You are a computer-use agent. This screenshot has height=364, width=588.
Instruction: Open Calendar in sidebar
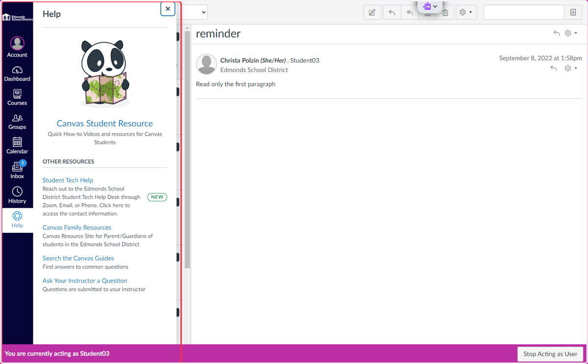coord(17,146)
